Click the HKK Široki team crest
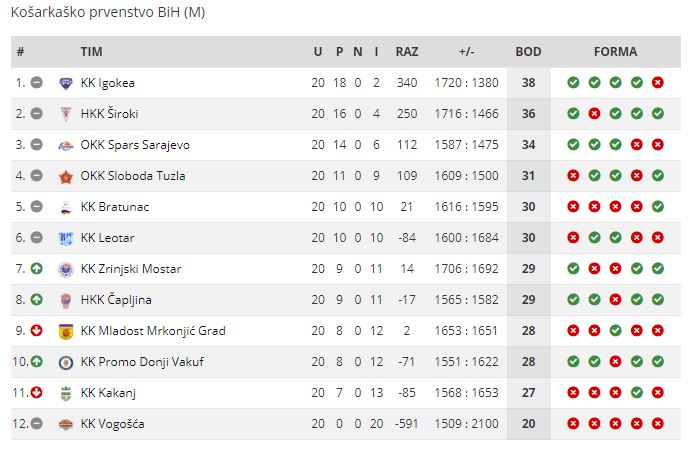The width and height of the screenshot is (691, 451). click(x=66, y=114)
